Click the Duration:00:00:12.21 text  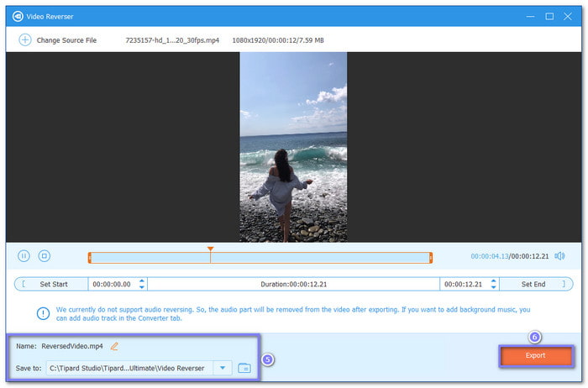click(x=294, y=284)
